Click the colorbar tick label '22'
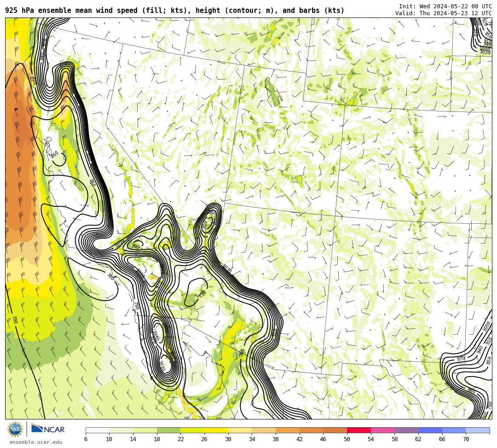497x448 pixels. [181, 439]
